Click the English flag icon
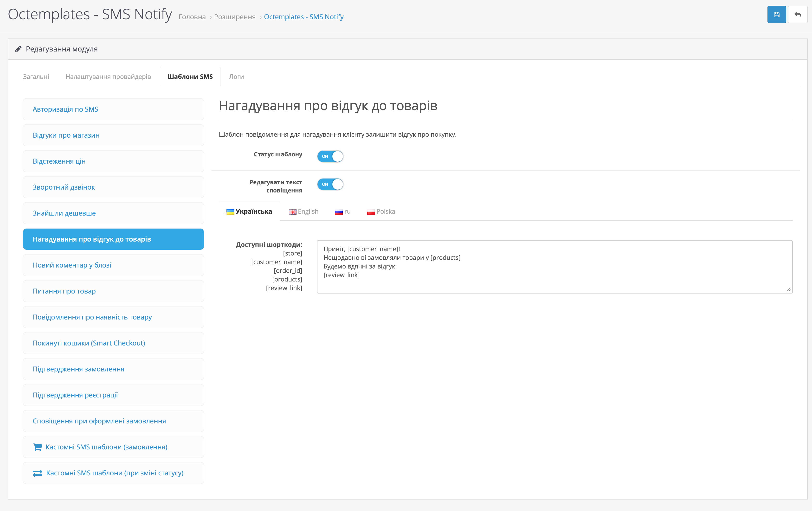 292,212
